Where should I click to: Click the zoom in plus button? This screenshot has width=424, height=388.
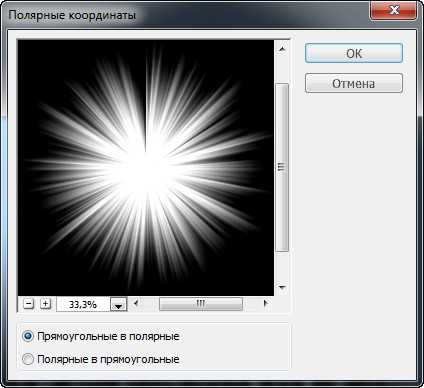[45, 304]
